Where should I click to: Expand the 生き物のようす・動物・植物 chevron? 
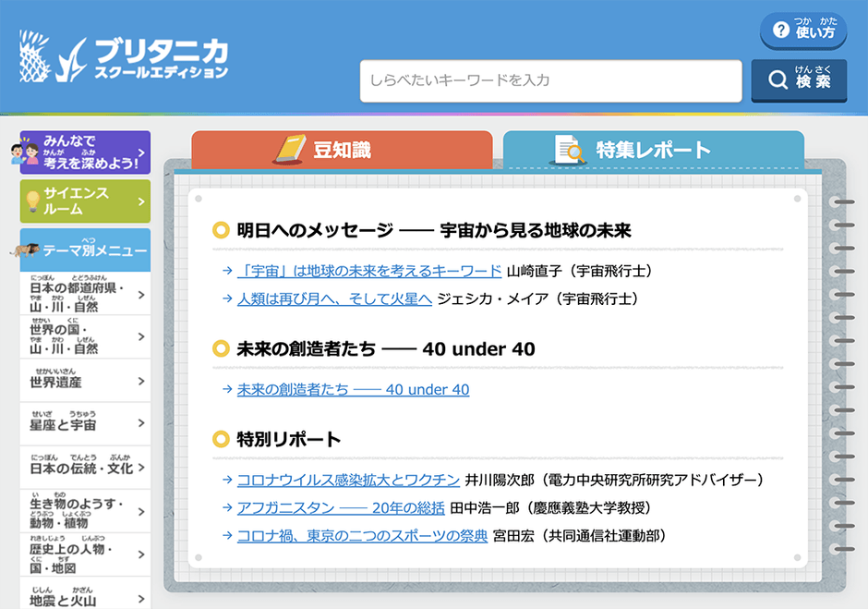click(x=141, y=511)
